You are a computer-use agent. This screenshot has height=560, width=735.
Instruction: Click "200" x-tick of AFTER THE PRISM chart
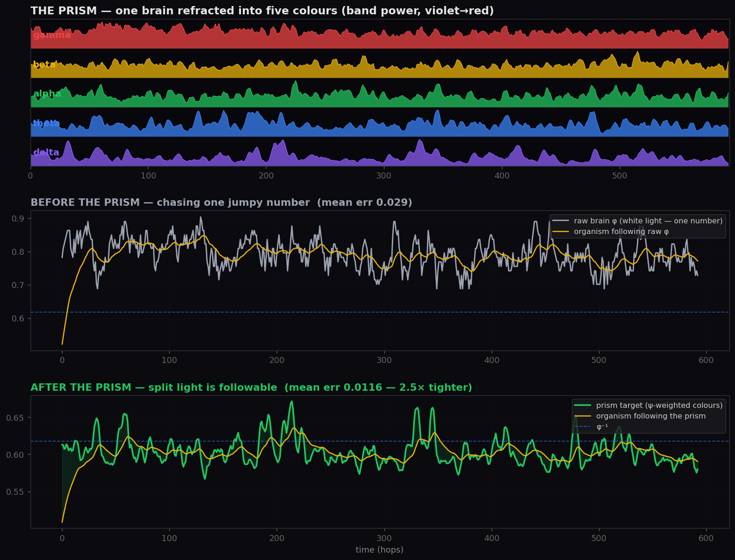[x=277, y=538]
